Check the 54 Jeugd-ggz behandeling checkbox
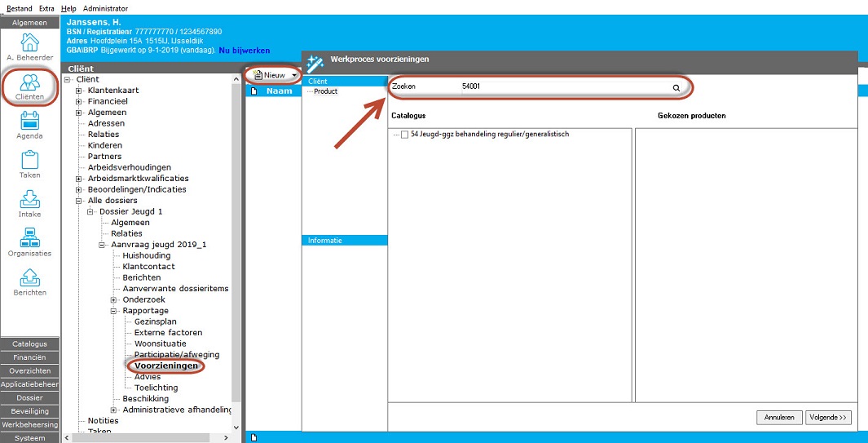 [405, 135]
